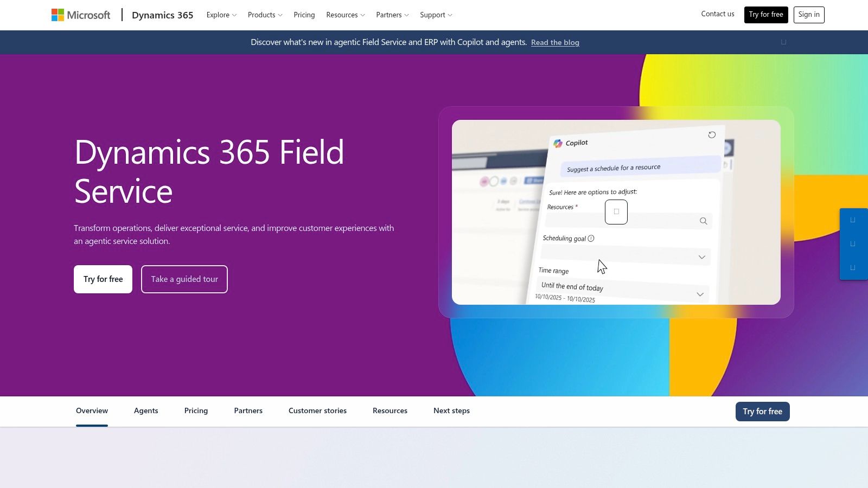Click the Copilot scheduling video preview

pos(616,212)
